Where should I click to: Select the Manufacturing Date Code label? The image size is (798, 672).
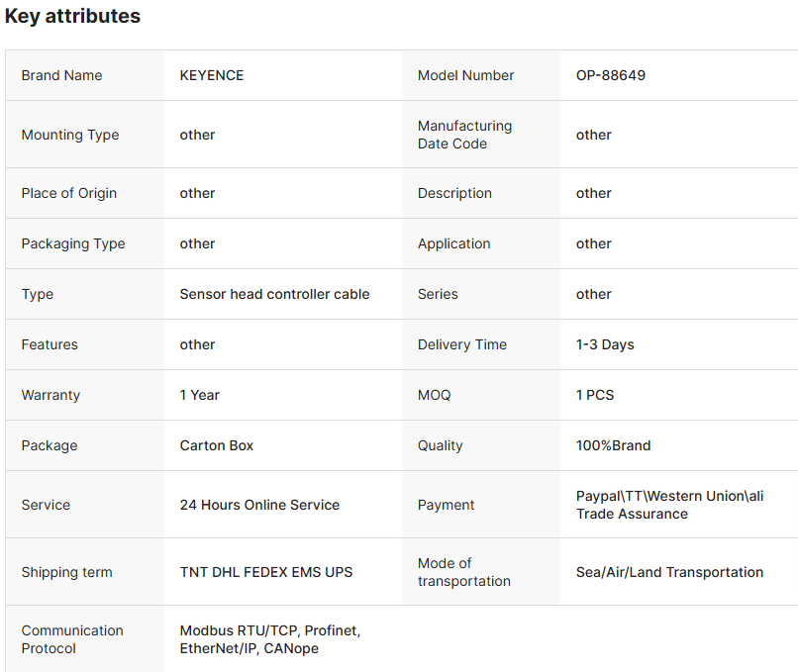coord(464,135)
